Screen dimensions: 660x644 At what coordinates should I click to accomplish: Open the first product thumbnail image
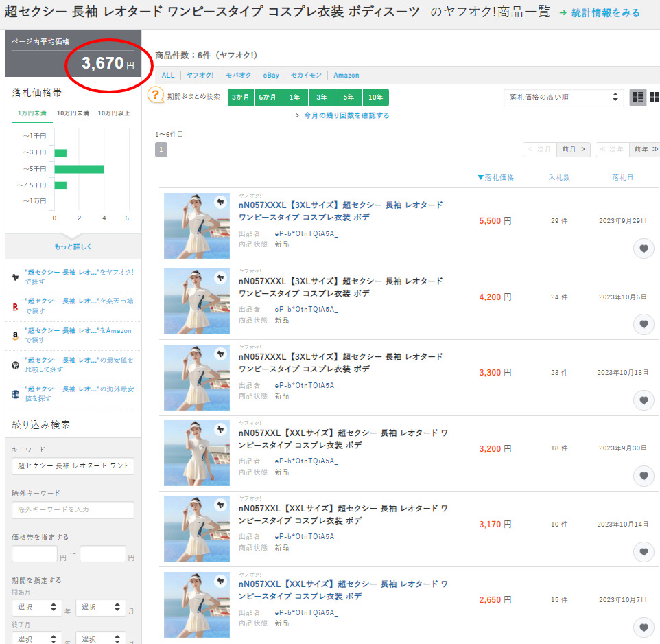[197, 226]
